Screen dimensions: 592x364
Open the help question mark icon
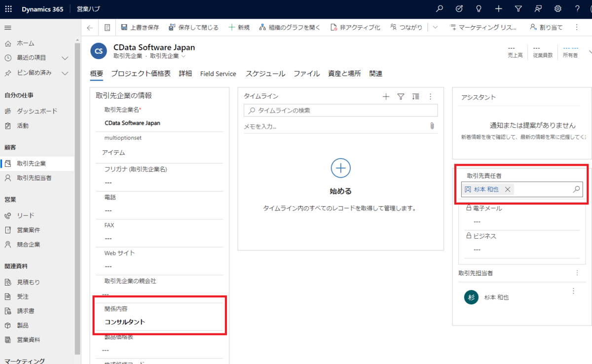coord(578,9)
